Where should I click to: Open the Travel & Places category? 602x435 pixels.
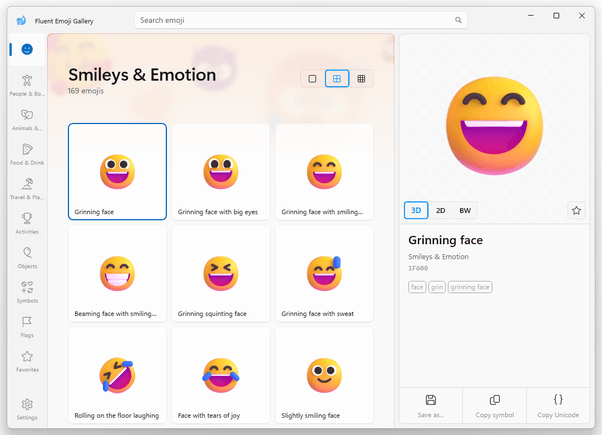click(x=27, y=189)
